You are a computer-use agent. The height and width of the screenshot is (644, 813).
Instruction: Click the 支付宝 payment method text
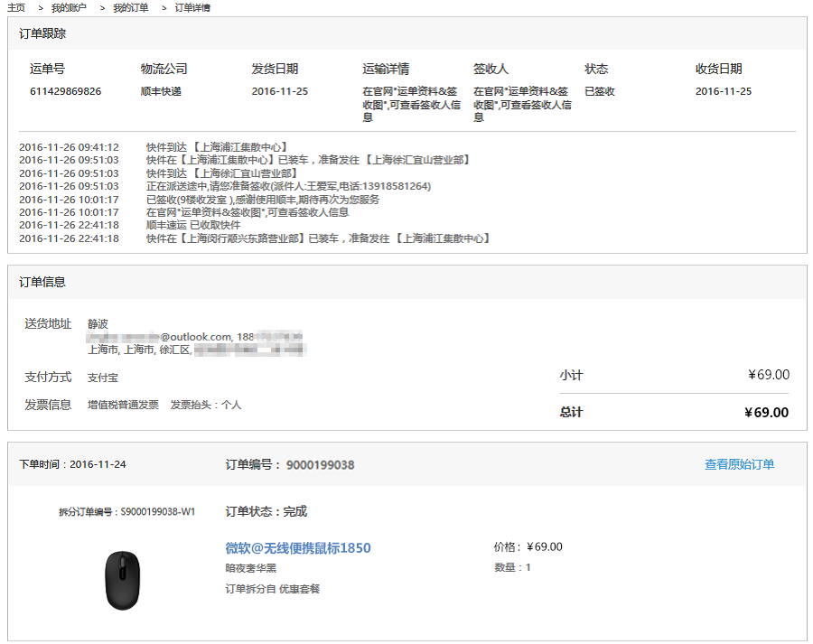coord(102,378)
